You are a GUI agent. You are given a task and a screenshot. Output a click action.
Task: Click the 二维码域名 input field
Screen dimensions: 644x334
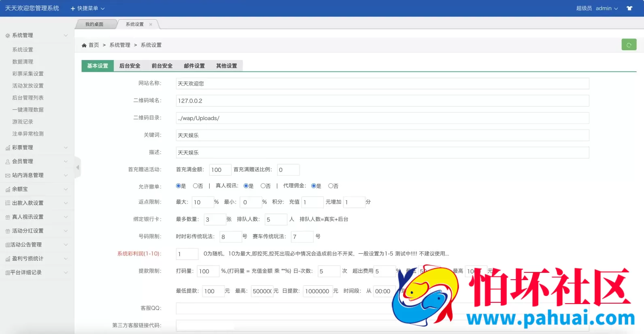pos(383,101)
